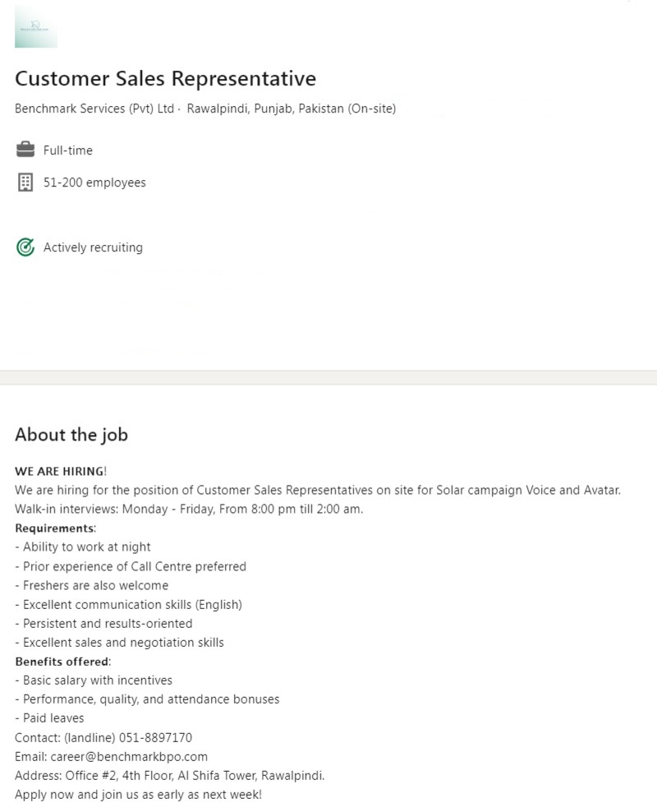Click the Full-time label
This screenshot has width=657, height=812.
pyautogui.click(x=68, y=150)
